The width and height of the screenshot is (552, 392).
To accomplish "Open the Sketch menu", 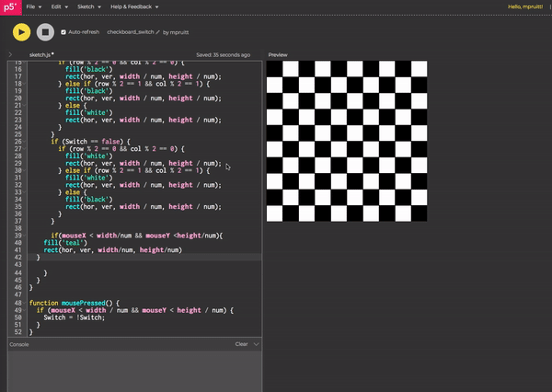I will 89,6.
